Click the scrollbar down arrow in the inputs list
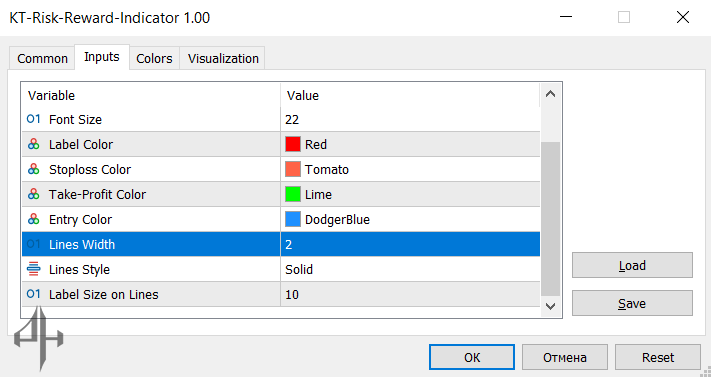The image size is (711, 377). [550, 306]
